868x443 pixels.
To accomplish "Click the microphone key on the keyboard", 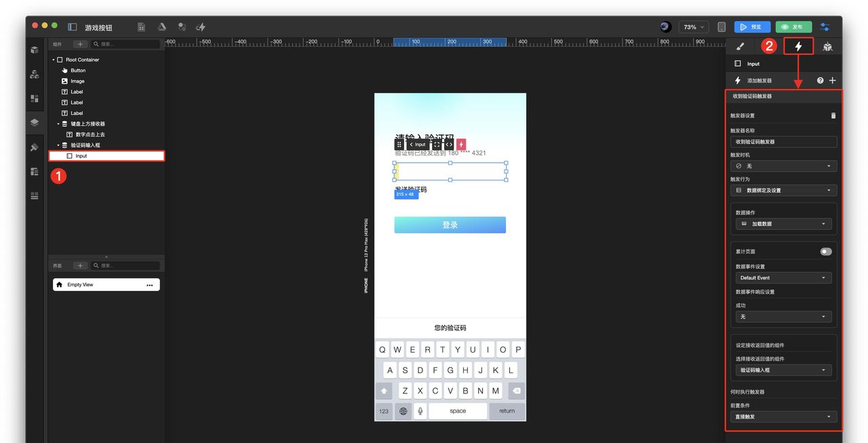I will (420, 411).
